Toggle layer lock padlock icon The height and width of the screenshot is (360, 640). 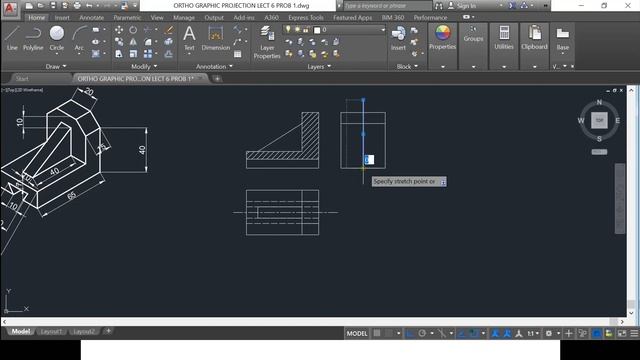305,29
